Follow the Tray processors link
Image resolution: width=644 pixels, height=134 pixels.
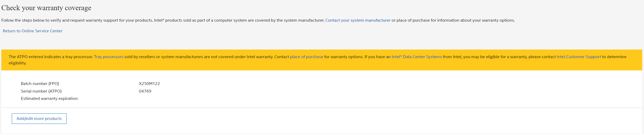[109, 57]
